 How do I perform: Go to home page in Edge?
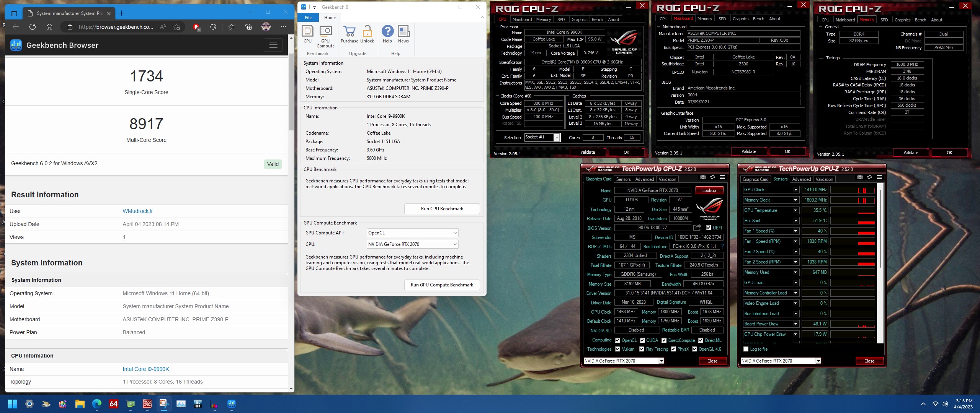pyautogui.click(x=49, y=27)
